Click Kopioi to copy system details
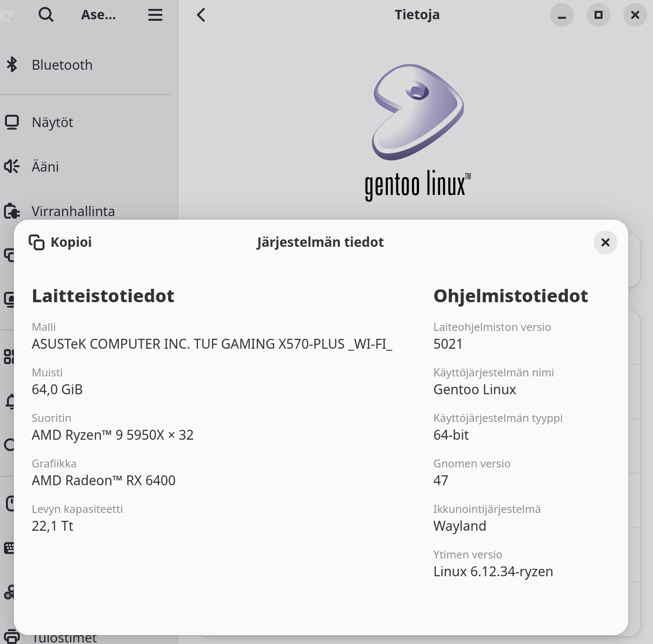This screenshot has height=644, width=653. [x=60, y=242]
